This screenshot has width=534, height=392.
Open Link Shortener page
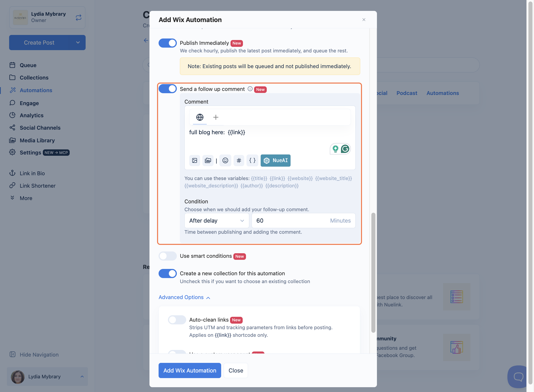coord(37,186)
